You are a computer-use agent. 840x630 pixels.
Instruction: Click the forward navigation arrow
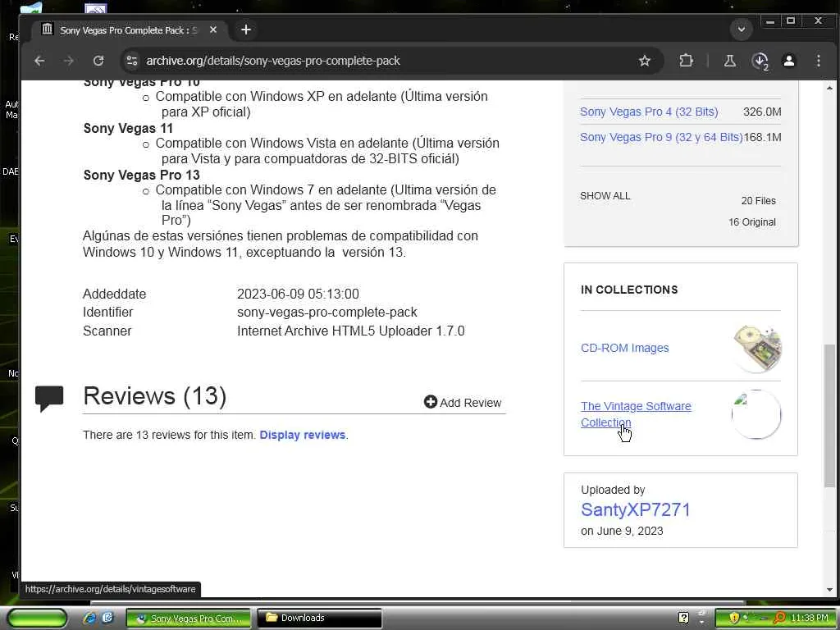[x=69, y=61]
